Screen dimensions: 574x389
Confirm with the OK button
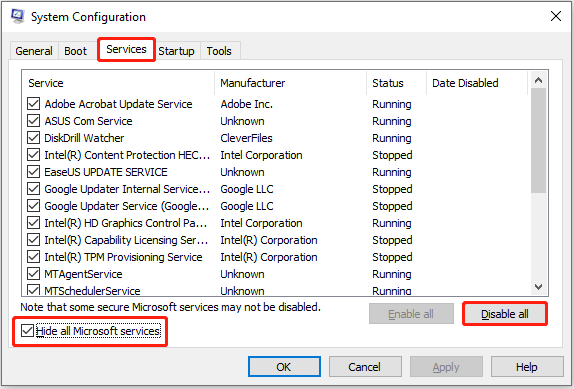point(284,367)
